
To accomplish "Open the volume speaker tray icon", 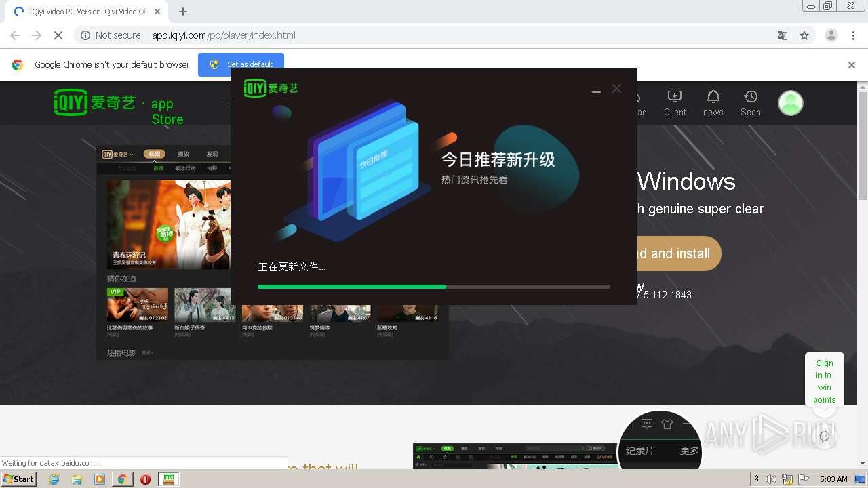I will click(771, 479).
